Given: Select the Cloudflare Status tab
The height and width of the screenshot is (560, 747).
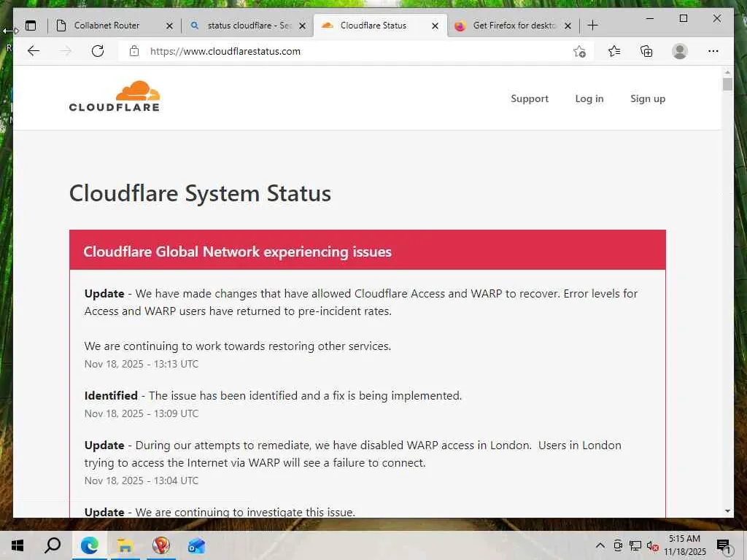Looking at the screenshot, I should point(379,26).
